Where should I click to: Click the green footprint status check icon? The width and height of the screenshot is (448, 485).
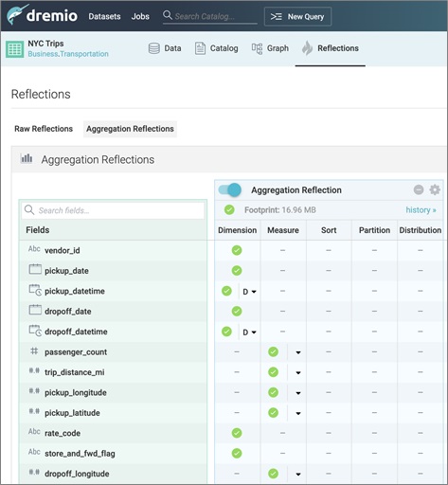(229, 209)
